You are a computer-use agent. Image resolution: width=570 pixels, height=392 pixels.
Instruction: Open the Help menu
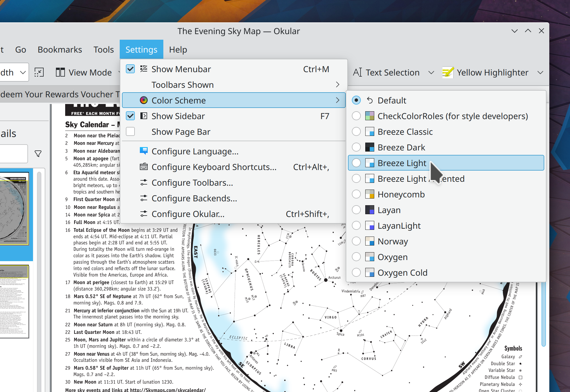click(178, 49)
